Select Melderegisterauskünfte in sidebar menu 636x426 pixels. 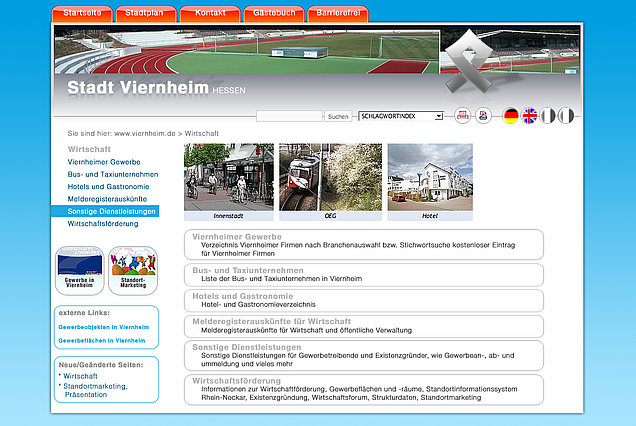107,199
